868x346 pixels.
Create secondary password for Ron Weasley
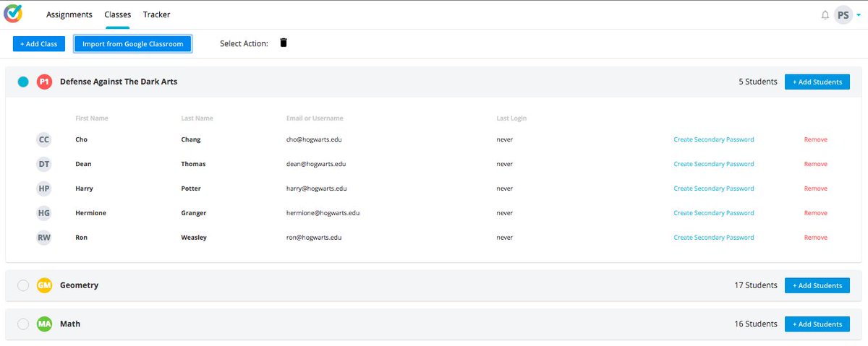pyautogui.click(x=714, y=238)
